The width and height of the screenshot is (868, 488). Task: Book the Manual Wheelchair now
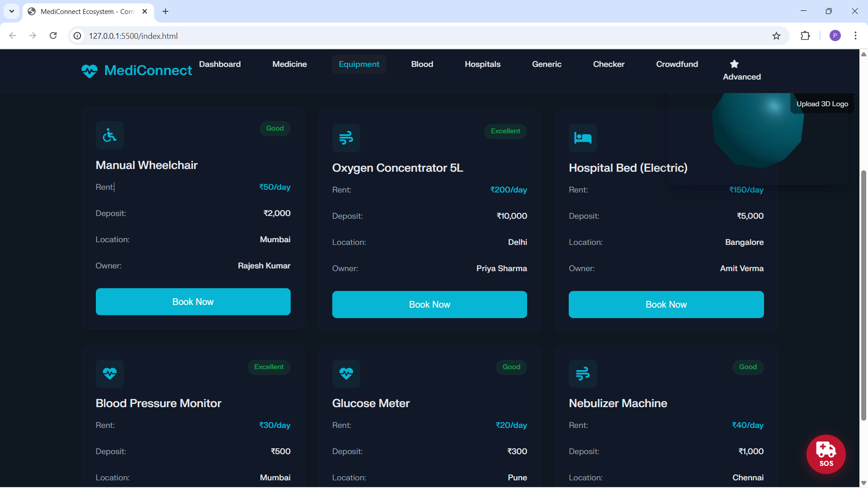point(193,302)
